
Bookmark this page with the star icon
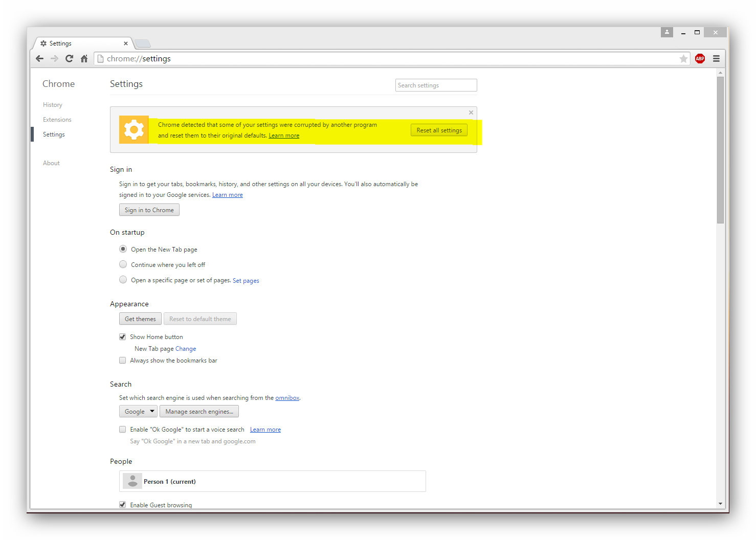tap(683, 59)
